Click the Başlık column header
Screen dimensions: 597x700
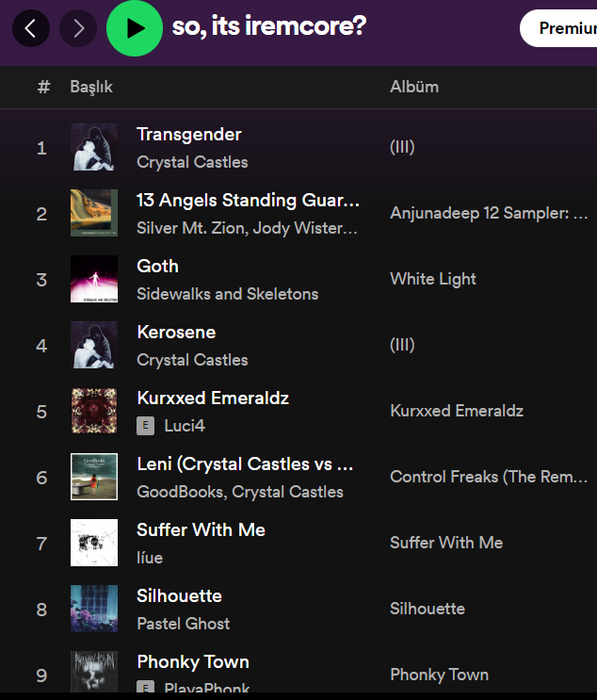pyautogui.click(x=91, y=87)
